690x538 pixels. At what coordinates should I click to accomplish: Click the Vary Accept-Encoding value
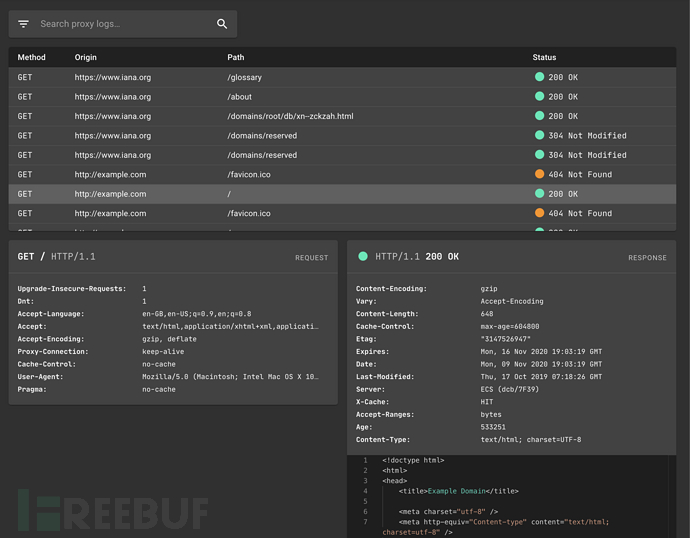coord(512,301)
